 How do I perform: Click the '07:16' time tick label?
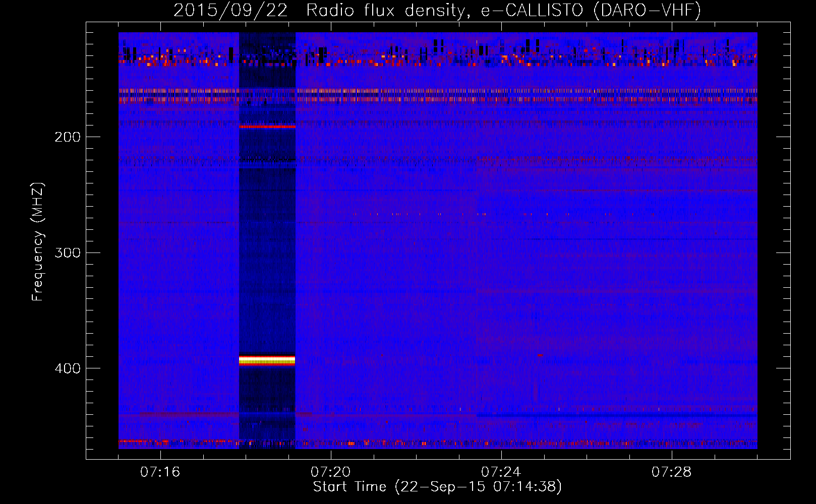pyautogui.click(x=160, y=472)
